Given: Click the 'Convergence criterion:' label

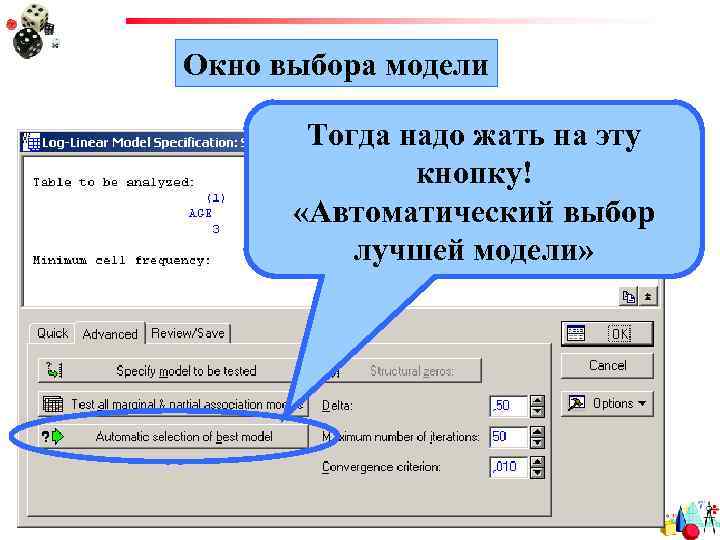Looking at the screenshot, I should [381, 467].
